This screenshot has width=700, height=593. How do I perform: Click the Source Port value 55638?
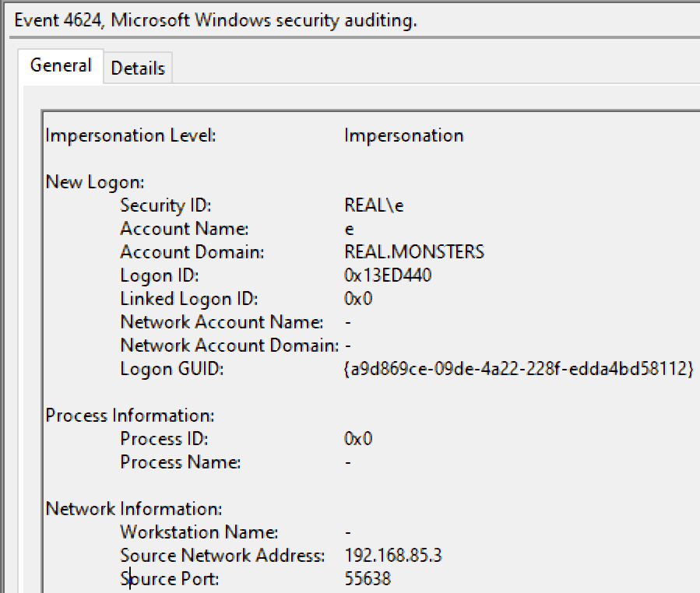click(x=368, y=579)
